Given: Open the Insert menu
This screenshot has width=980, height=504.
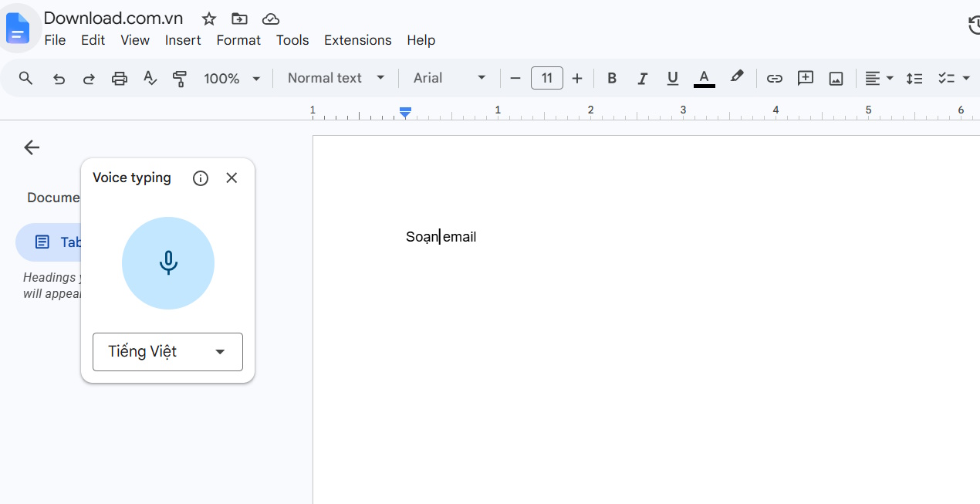Looking at the screenshot, I should pyautogui.click(x=183, y=40).
